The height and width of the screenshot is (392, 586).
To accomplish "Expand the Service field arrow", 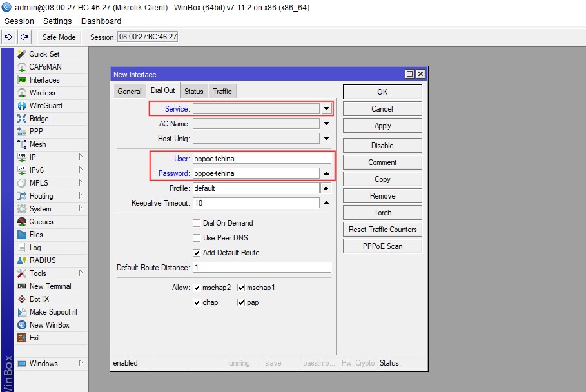I will point(326,109).
